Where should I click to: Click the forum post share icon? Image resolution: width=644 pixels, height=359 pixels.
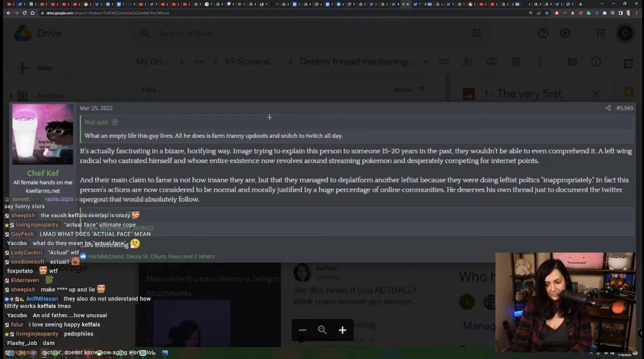point(608,108)
